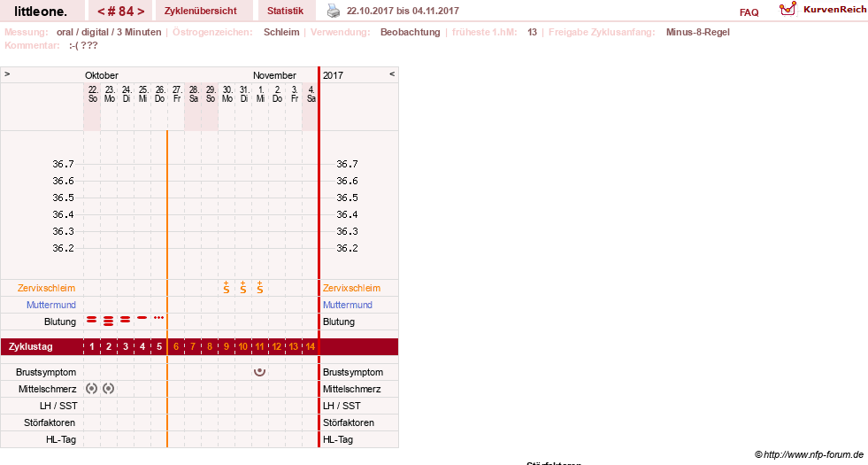This screenshot has width=868, height=465.
Task: Click cervical mucus S+ symbol on 30. Mo
Action: click(x=227, y=287)
